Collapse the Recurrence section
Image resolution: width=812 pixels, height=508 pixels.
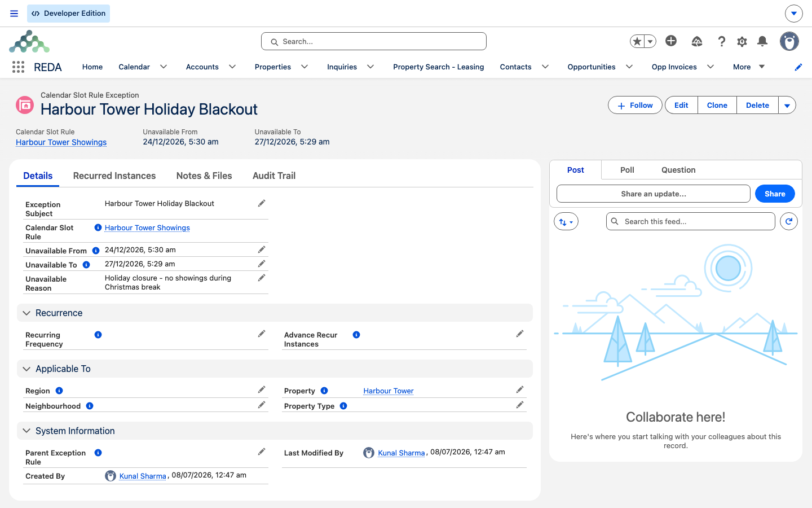tap(275, 313)
